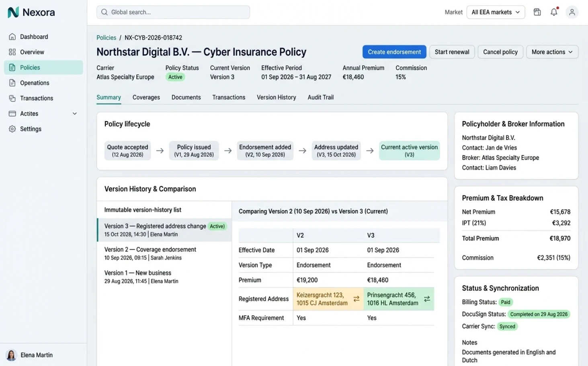Click swap arrows beside Keizersgracht address
This screenshot has height=366, width=588.
[356, 299]
